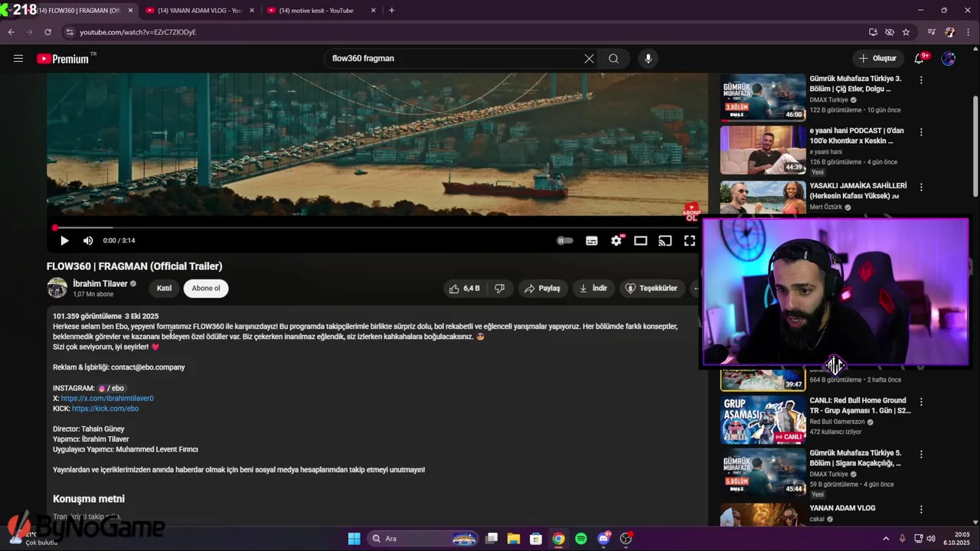
Task: Close the motive kesit tab
Action: pyautogui.click(x=373, y=11)
